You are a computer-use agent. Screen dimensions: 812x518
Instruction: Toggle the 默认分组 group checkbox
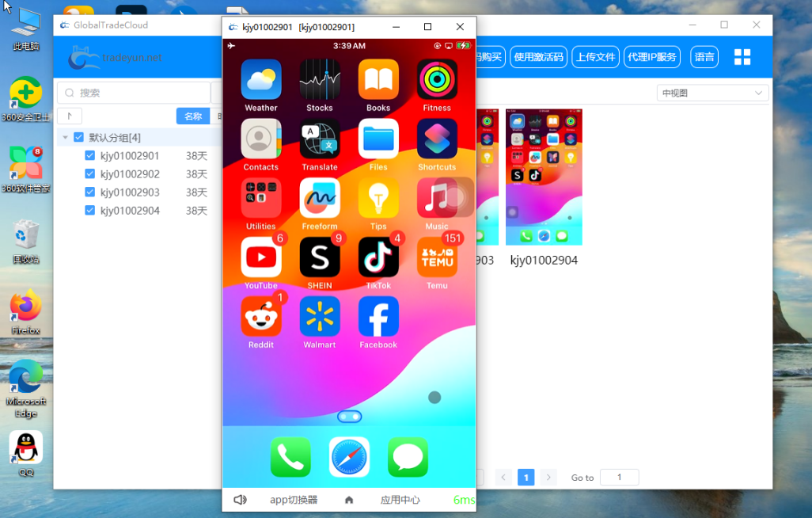pos(79,138)
